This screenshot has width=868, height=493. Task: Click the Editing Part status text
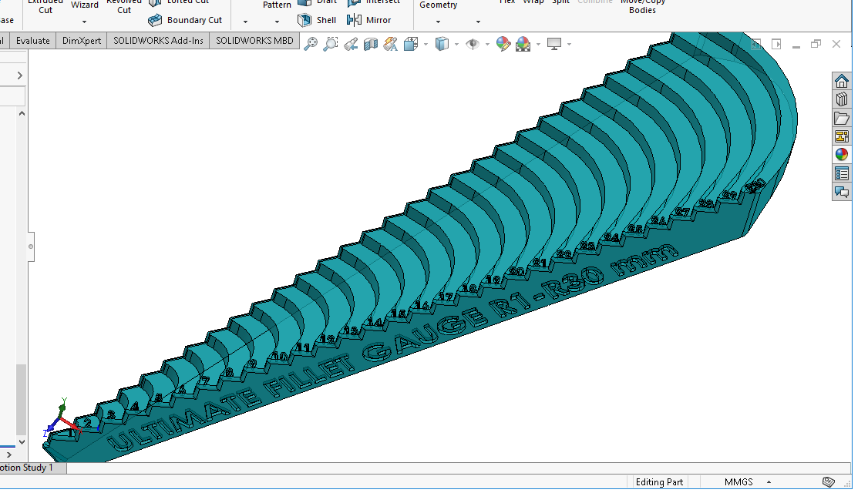tap(659, 482)
